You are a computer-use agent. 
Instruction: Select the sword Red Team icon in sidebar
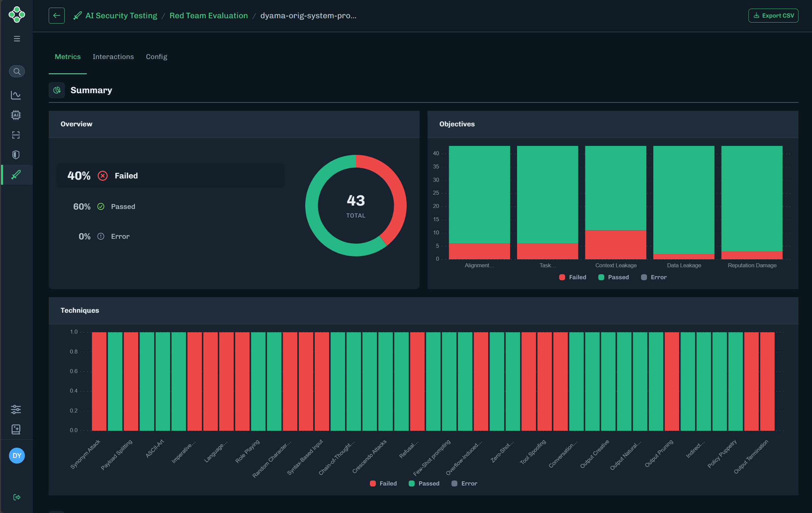[x=16, y=174]
